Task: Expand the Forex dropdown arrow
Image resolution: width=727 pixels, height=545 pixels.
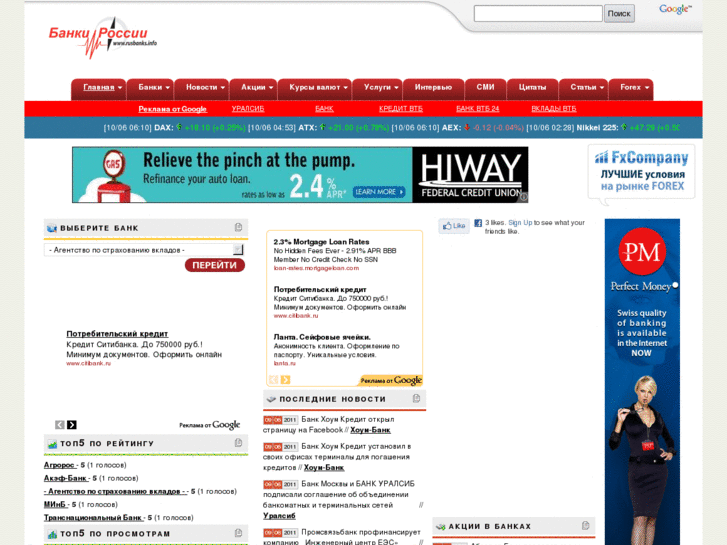Action: [x=646, y=88]
